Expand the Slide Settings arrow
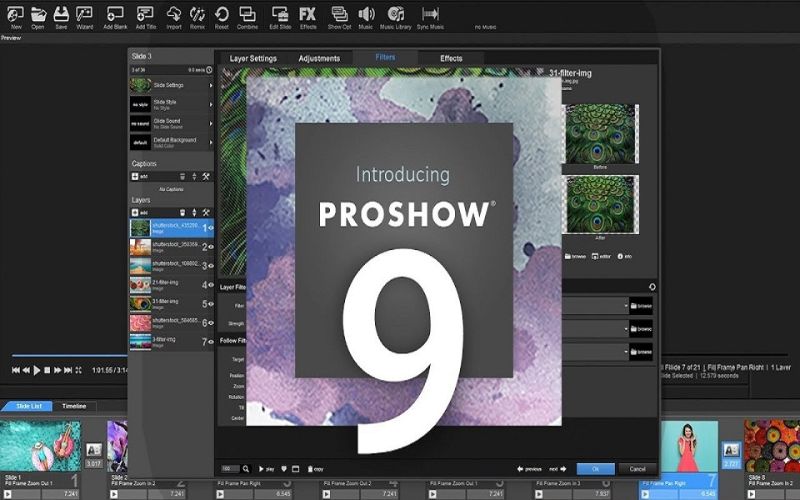800x500 pixels. pos(211,86)
